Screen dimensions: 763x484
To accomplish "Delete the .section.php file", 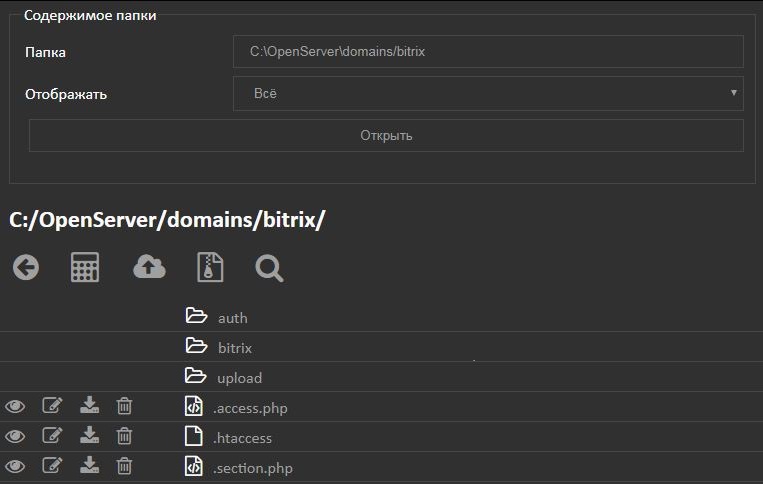I will click(124, 466).
